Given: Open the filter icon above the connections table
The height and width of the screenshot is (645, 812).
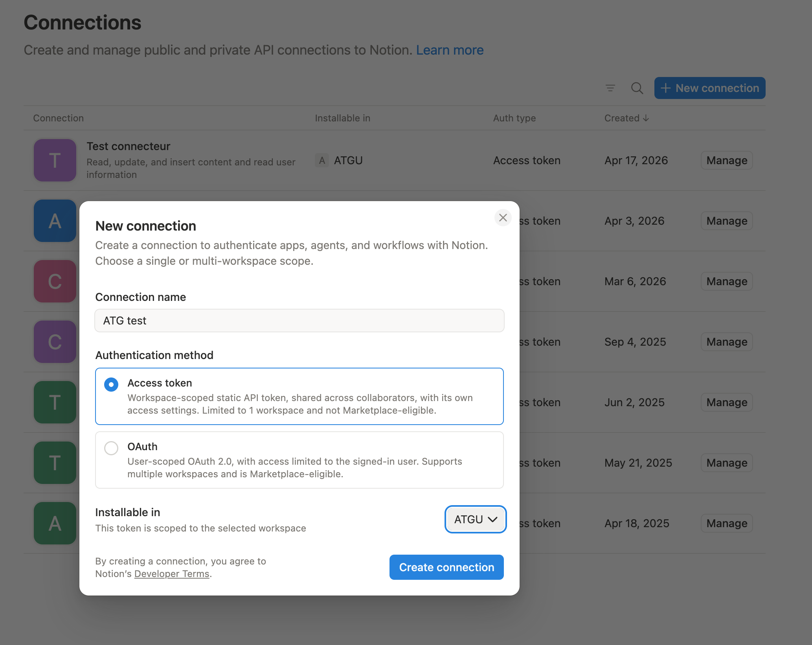Looking at the screenshot, I should click(610, 88).
